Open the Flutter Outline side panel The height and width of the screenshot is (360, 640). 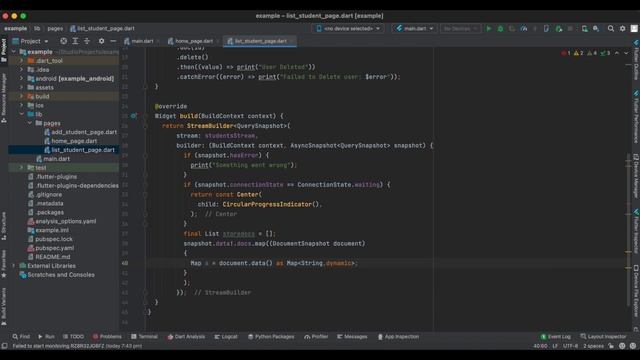click(x=636, y=60)
